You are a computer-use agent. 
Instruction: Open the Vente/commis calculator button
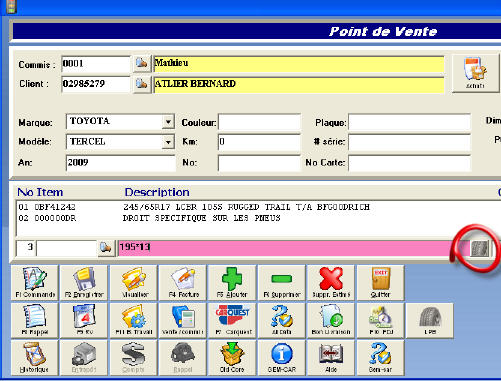[183, 320]
